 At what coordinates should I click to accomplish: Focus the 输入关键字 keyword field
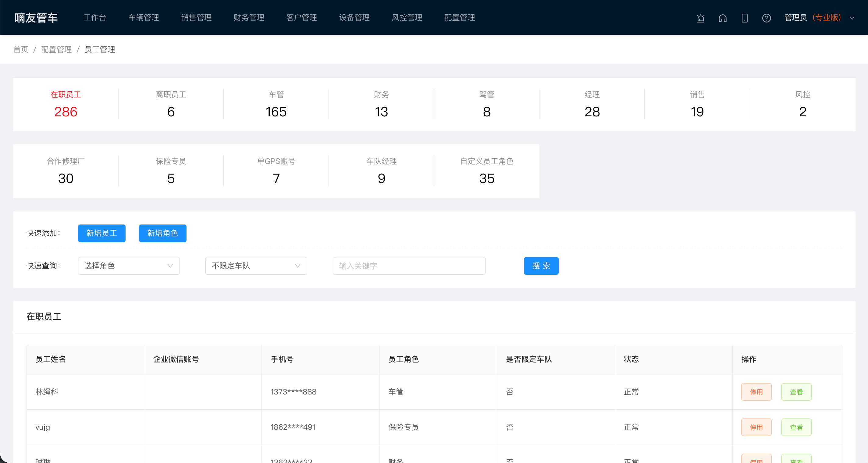409,266
